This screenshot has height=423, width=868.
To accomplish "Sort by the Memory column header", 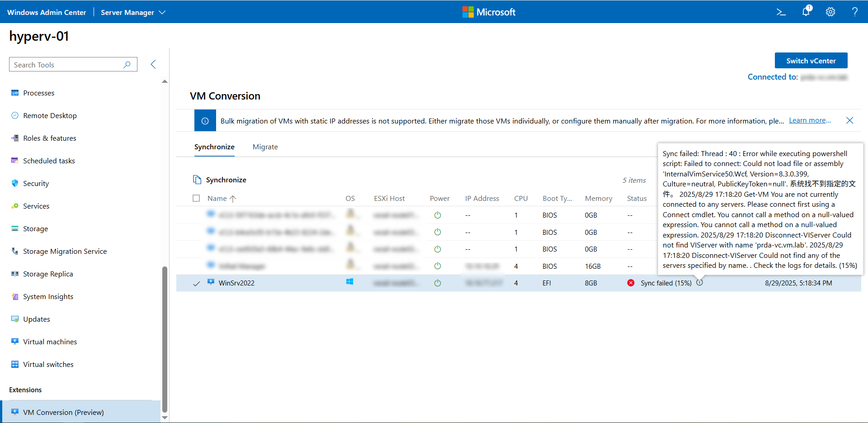I will coord(599,198).
